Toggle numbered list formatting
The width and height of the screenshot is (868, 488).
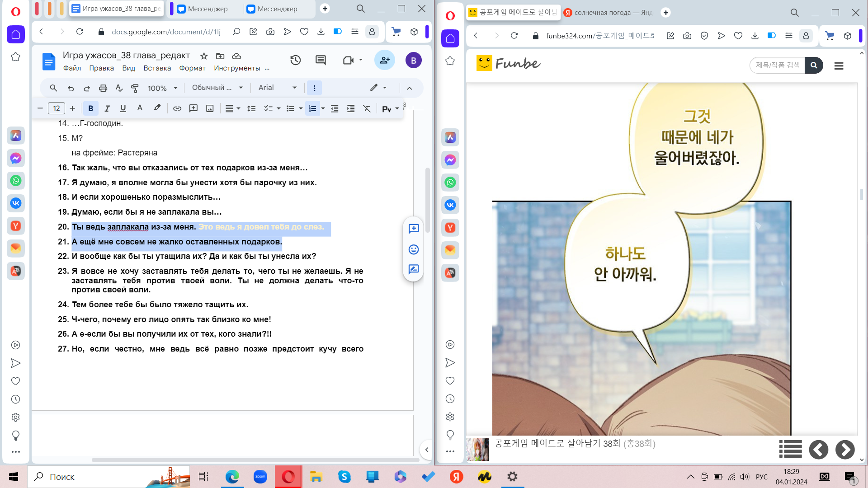(x=312, y=108)
